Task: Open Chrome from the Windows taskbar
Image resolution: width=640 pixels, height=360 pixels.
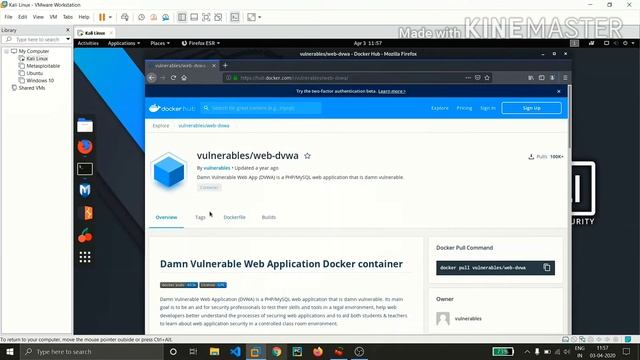Action: click(277, 351)
